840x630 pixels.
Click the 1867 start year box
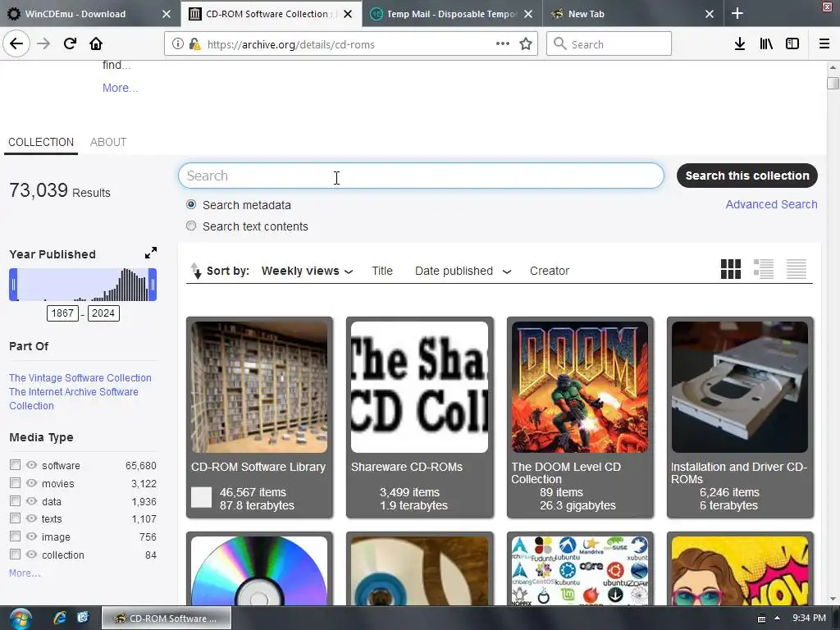[x=62, y=313]
